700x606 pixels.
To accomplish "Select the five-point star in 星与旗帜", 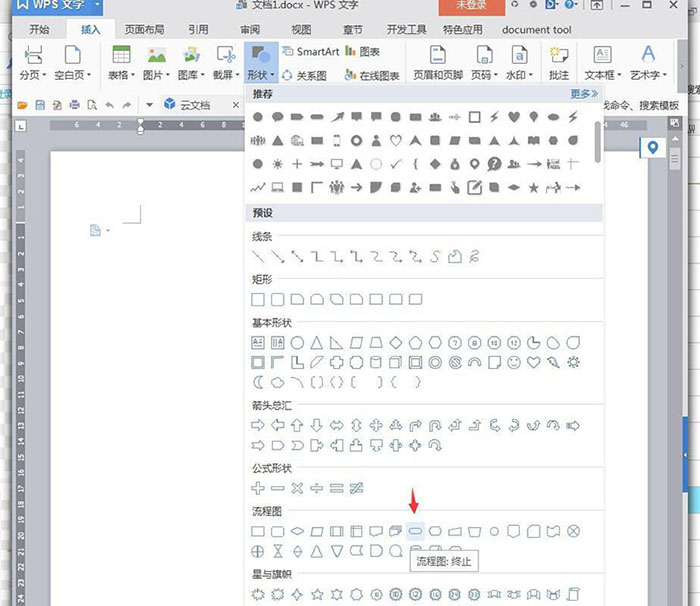I will pos(317,594).
